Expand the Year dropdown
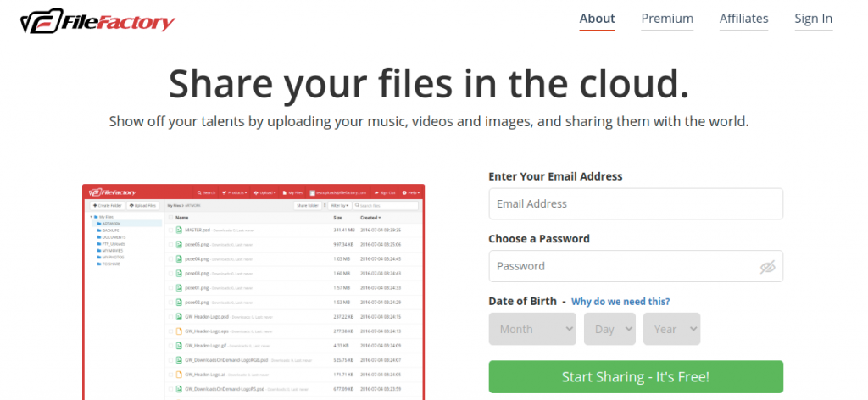 (671, 329)
